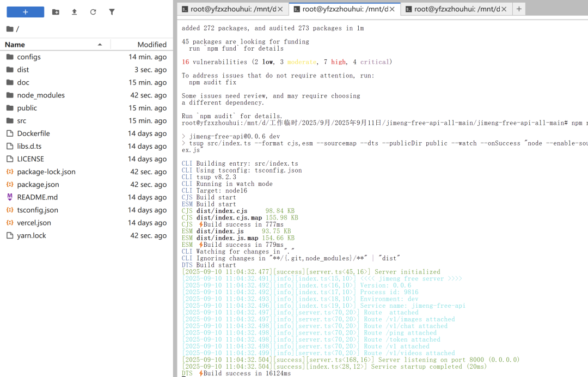588x377 pixels.
Task: Add a new tab with plus button
Action: point(519,9)
